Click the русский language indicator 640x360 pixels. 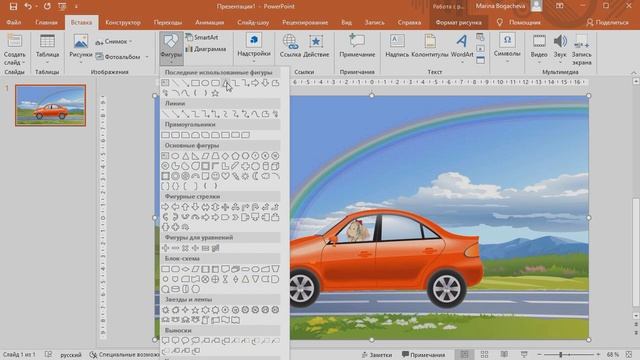71,355
